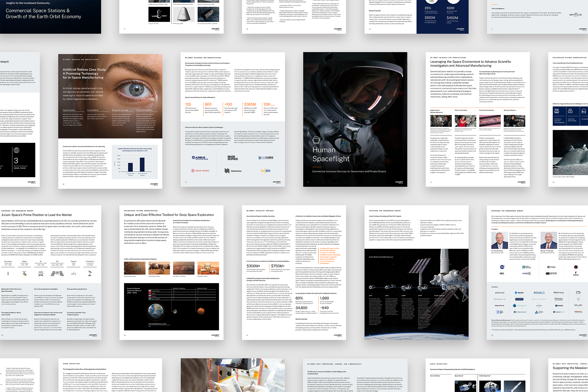Select the NASA logo on the market page
Viewport: 588px width, 392px height.
(x=502, y=267)
